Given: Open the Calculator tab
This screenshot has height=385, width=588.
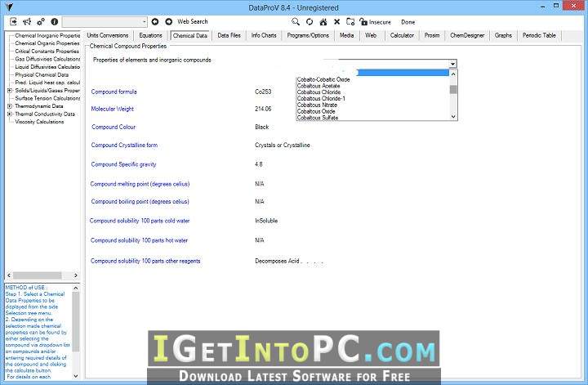Looking at the screenshot, I should (x=402, y=35).
